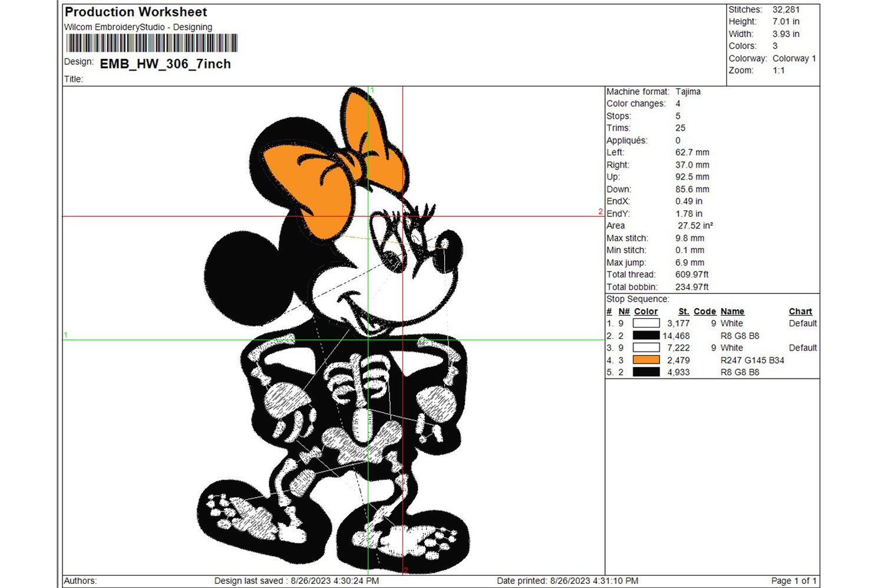Click the right extent '37.0 mm'
This screenshot has height=588, width=884.
(x=692, y=165)
